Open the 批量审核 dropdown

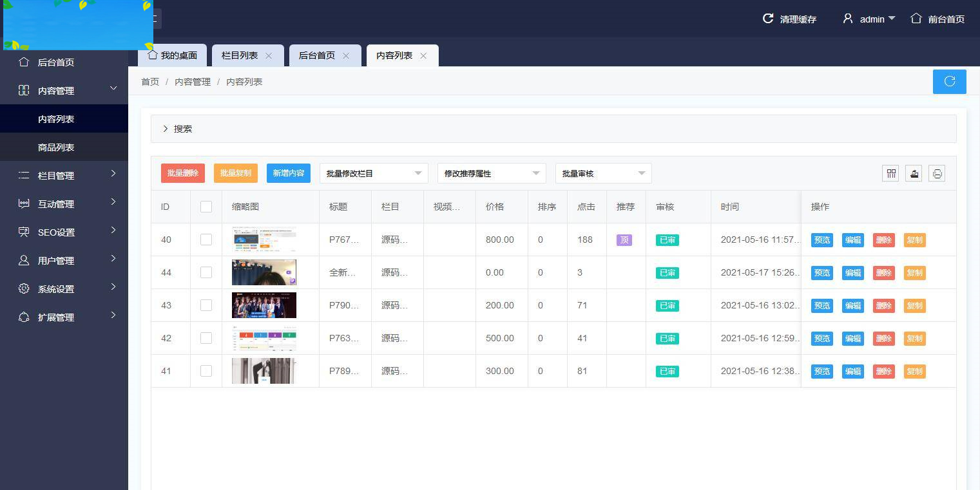tap(603, 173)
